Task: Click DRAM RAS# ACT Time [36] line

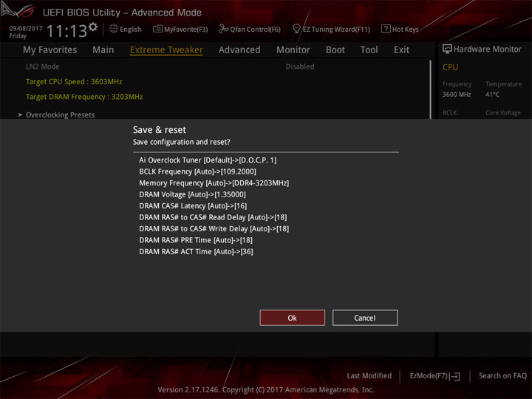Action: click(x=196, y=252)
